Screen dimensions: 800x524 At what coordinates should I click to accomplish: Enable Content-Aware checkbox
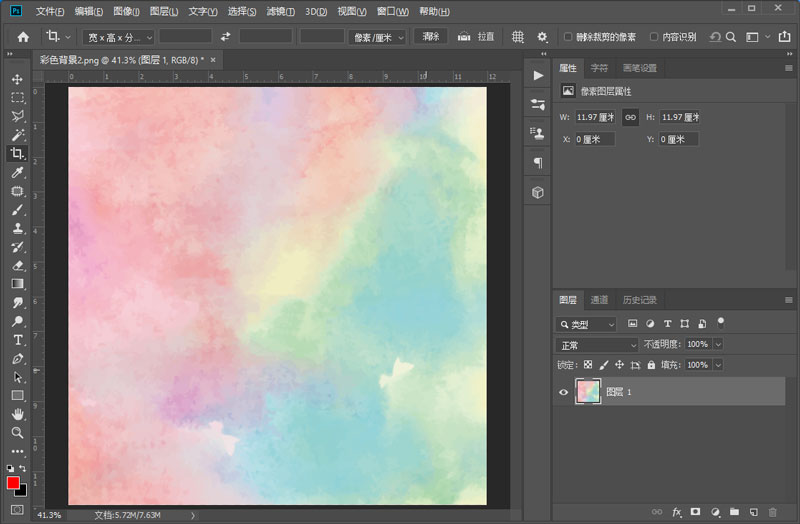[x=654, y=37]
